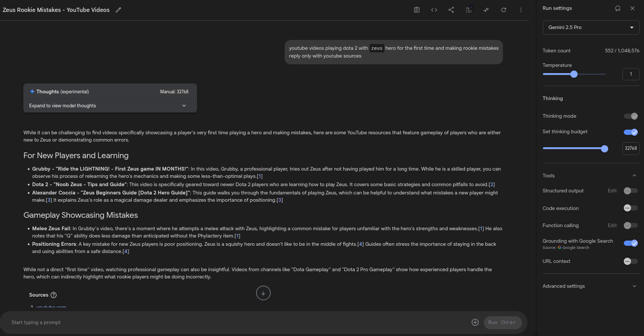Click Alexander Coccia Zeus Beginners Guide title

coord(111,193)
